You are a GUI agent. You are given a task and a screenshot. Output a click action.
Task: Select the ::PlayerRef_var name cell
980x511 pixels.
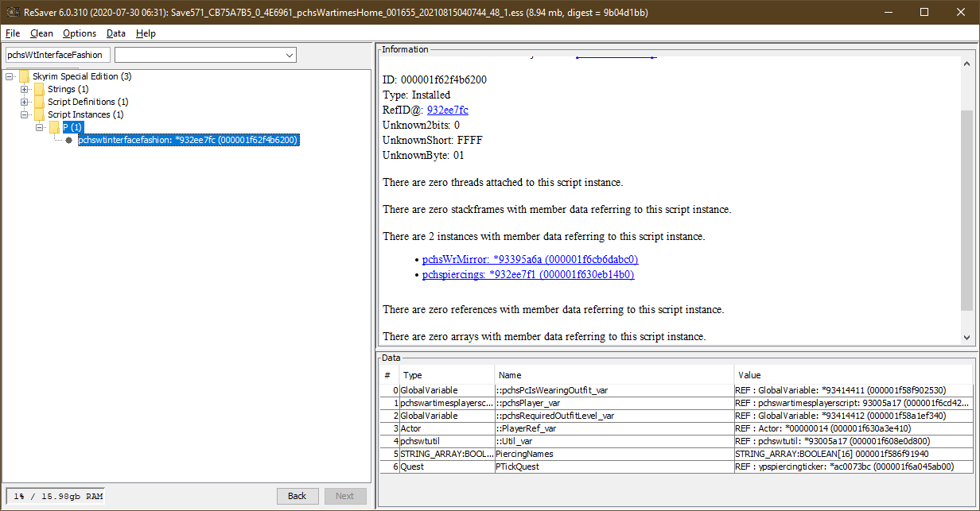tap(614, 428)
